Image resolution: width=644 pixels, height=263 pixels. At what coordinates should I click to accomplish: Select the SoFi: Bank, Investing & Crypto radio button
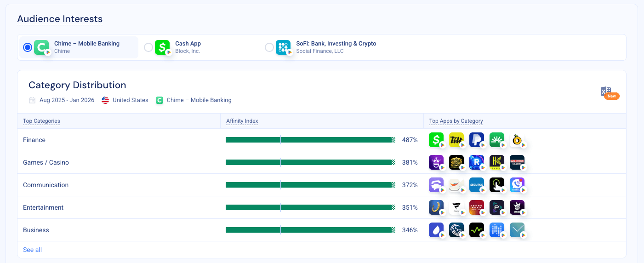click(269, 47)
